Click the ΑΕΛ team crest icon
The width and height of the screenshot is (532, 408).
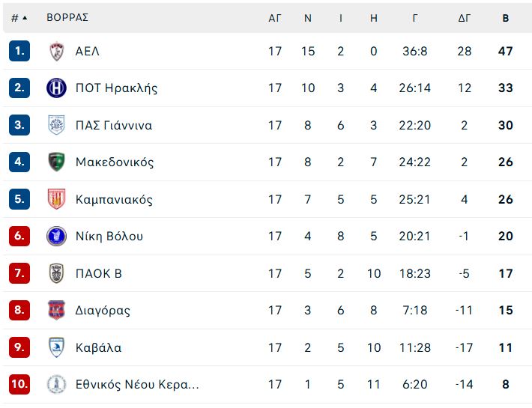[x=56, y=52]
